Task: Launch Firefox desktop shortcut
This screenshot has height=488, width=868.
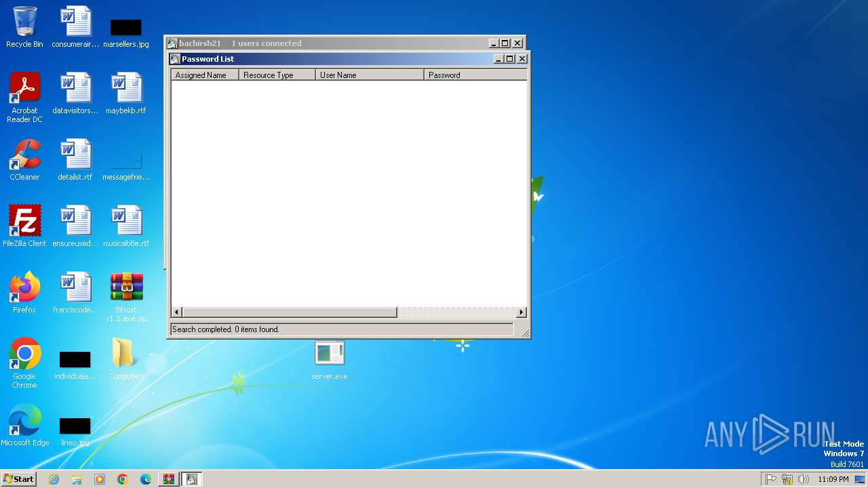Action: 24,293
